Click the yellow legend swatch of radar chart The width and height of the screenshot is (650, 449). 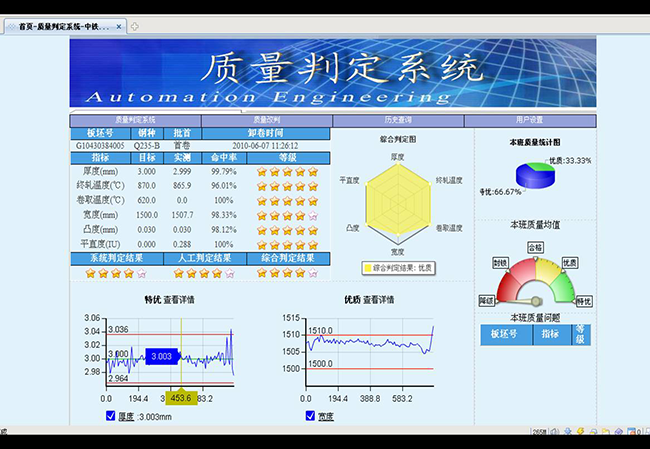click(x=367, y=268)
